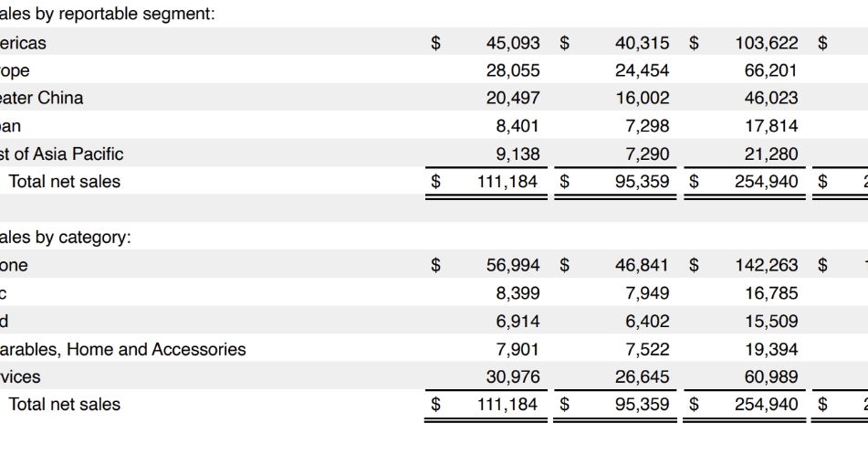The width and height of the screenshot is (868, 455).
Task: Click the 254,940 total under segment section
Action: point(766,182)
